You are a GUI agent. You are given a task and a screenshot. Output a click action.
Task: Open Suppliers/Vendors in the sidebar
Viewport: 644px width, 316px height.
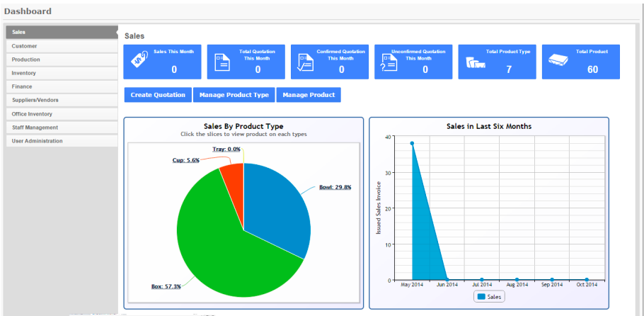click(61, 100)
